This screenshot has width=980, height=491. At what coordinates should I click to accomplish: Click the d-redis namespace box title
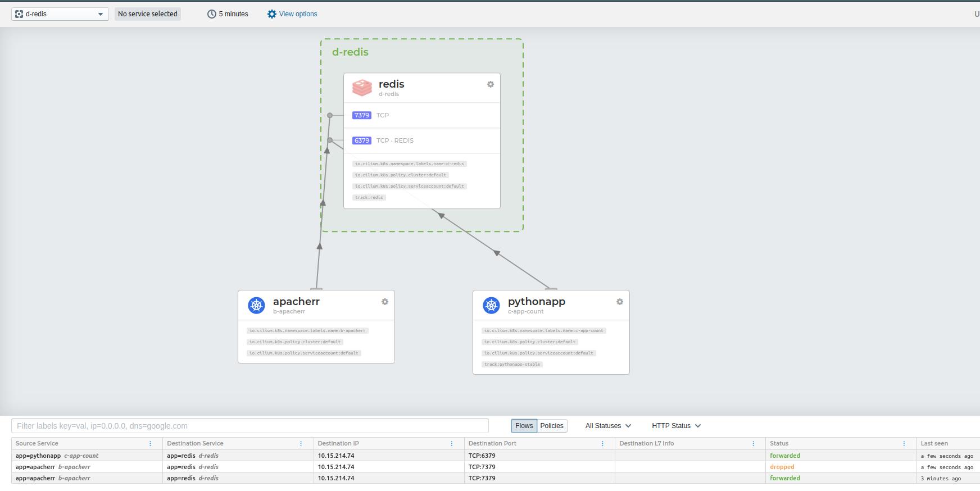350,52
